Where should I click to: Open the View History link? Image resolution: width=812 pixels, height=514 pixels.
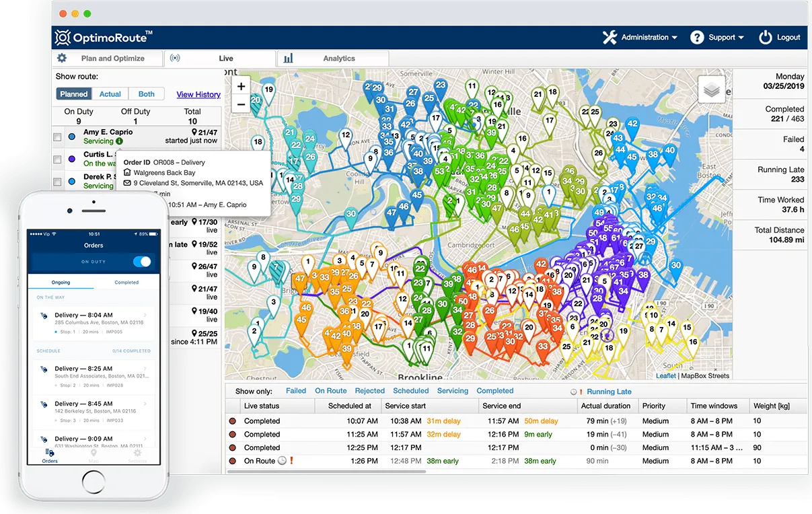coord(198,95)
